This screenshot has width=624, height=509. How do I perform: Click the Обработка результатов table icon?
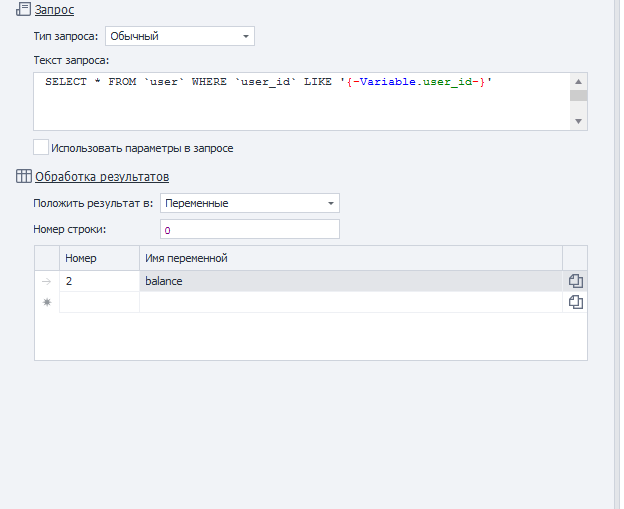23,177
